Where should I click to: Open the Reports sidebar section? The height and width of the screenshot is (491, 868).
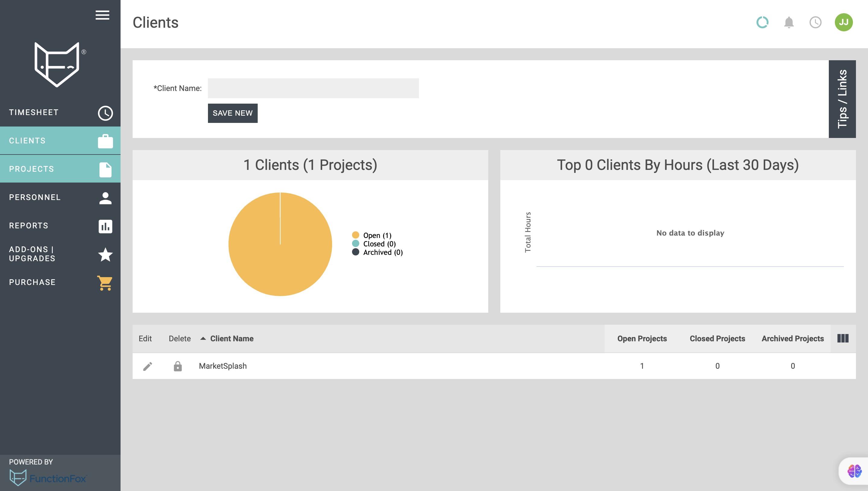60,226
